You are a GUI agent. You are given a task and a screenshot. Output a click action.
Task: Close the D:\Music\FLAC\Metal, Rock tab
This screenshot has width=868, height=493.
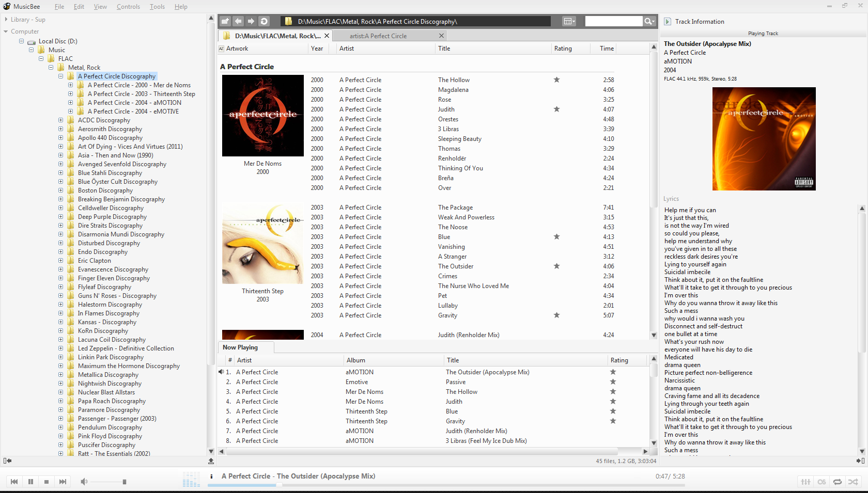(x=327, y=36)
